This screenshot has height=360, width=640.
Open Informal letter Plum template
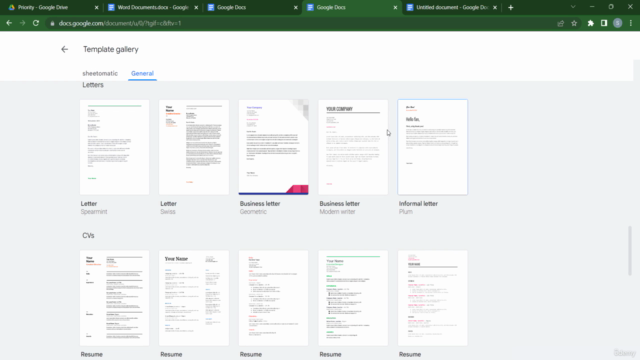[433, 147]
